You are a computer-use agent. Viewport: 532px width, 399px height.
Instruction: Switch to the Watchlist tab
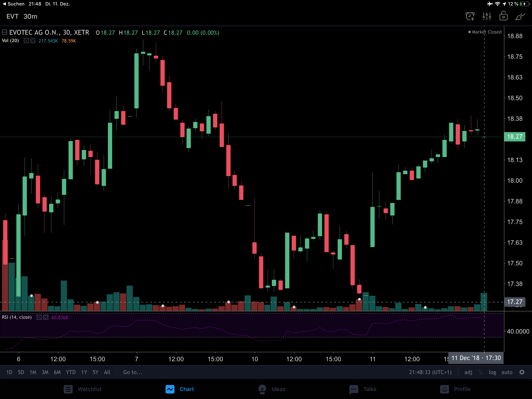[x=83, y=389]
